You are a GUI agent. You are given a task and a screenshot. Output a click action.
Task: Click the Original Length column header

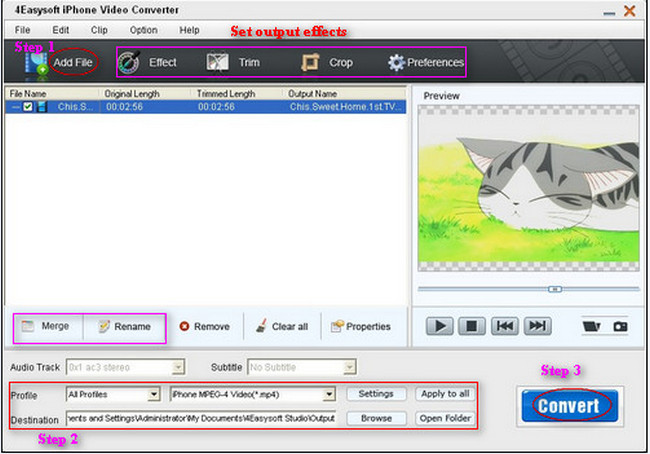(x=145, y=94)
